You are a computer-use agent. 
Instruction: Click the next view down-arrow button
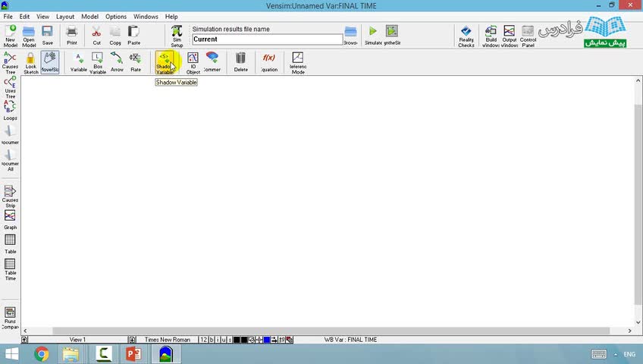[x=132, y=340]
